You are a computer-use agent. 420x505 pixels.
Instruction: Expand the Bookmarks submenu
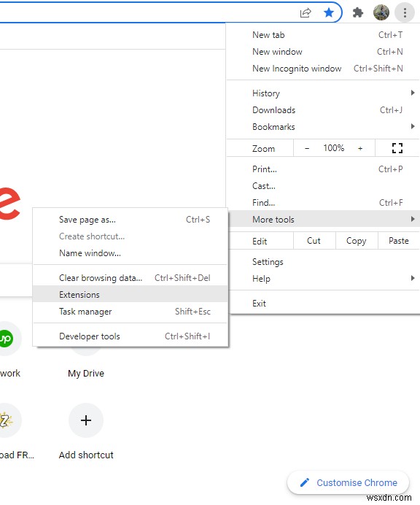322,126
